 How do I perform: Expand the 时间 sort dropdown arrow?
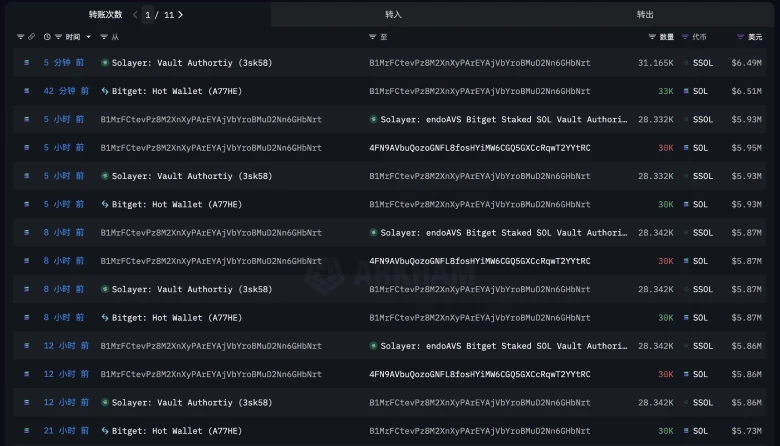click(x=88, y=37)
